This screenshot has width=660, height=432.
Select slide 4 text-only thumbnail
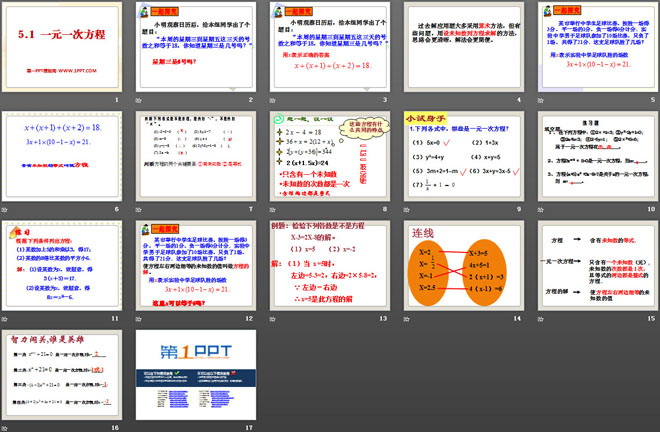(464, 47)
